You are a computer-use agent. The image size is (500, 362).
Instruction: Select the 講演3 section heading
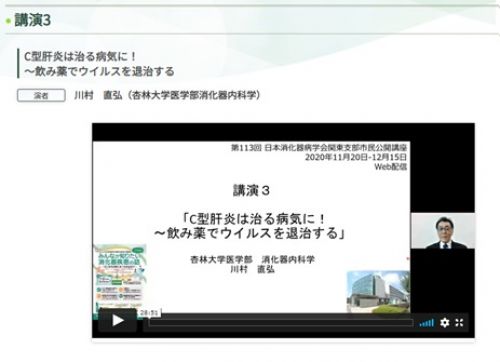pyautogui.click(x=33, y=21)
